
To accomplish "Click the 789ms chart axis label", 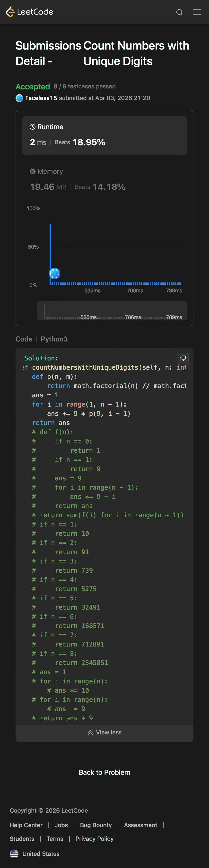I will (174, 290).
